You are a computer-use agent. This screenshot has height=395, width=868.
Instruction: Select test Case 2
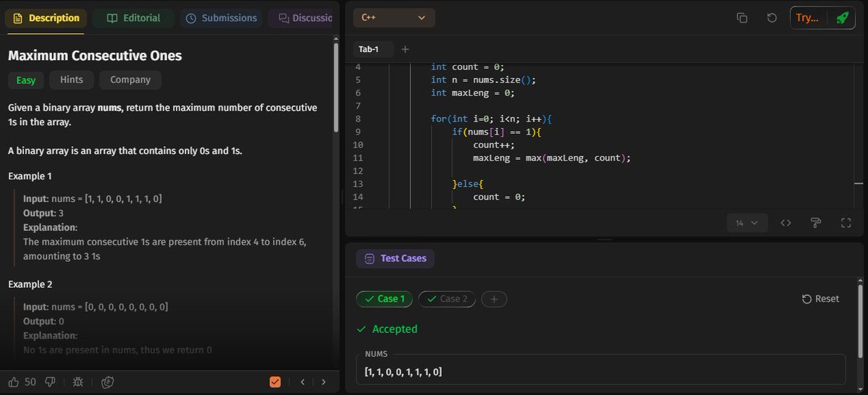(x=447, y=299)
